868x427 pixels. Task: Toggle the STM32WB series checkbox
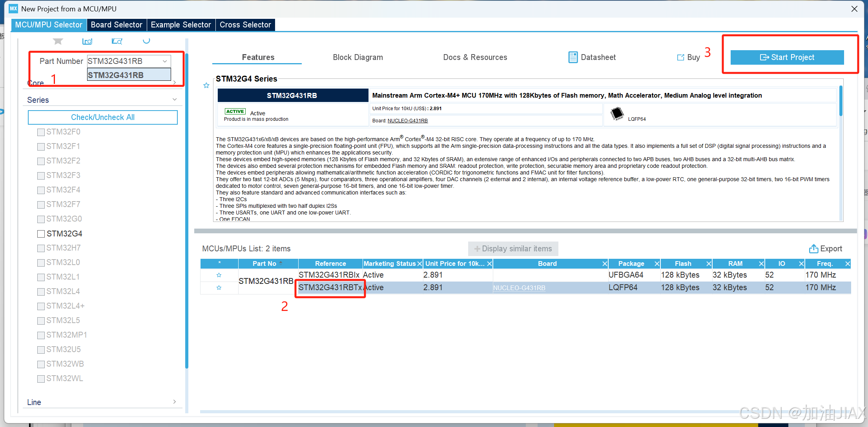[x=41, y=364]
